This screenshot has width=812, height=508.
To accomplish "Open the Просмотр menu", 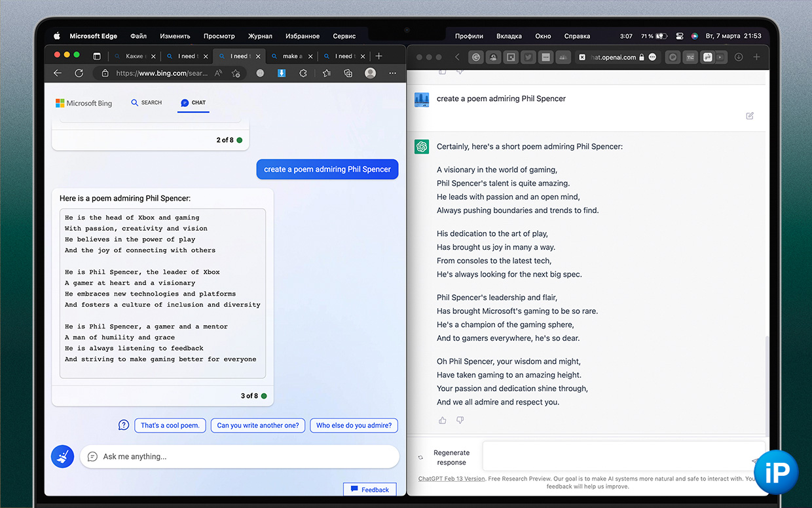I will point(219,36).
